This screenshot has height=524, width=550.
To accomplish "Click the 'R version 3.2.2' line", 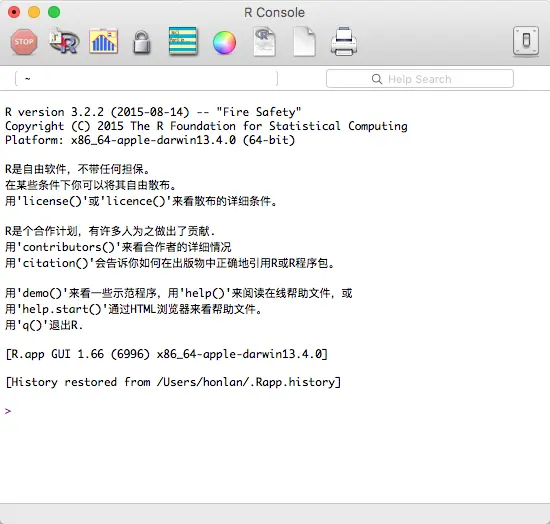I will point(153,112).
